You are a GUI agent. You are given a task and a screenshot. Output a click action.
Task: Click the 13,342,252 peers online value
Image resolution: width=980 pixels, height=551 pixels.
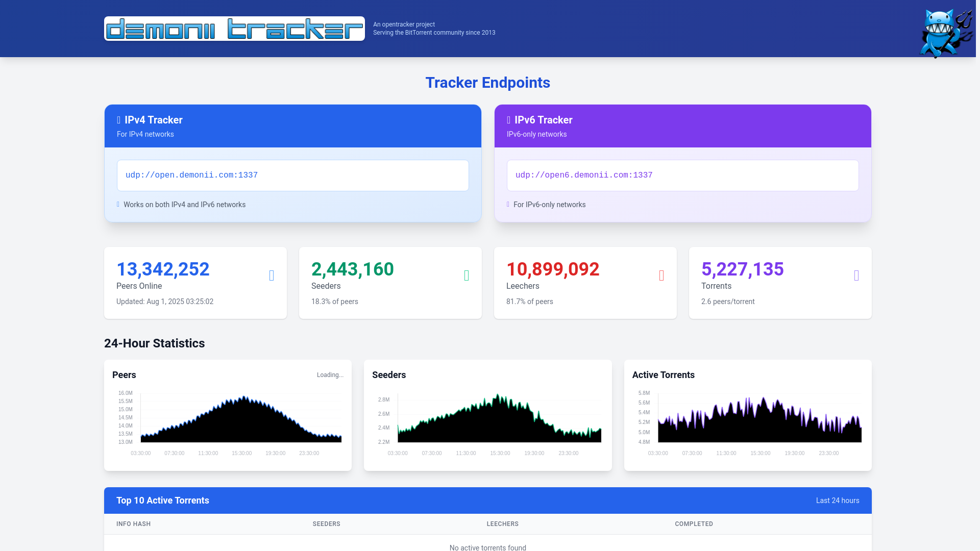pos(163,269)
